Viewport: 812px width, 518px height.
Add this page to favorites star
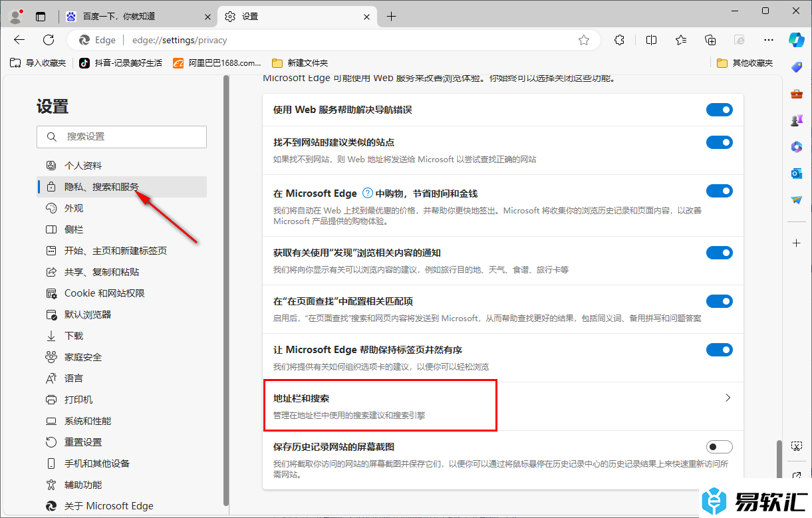584,40
